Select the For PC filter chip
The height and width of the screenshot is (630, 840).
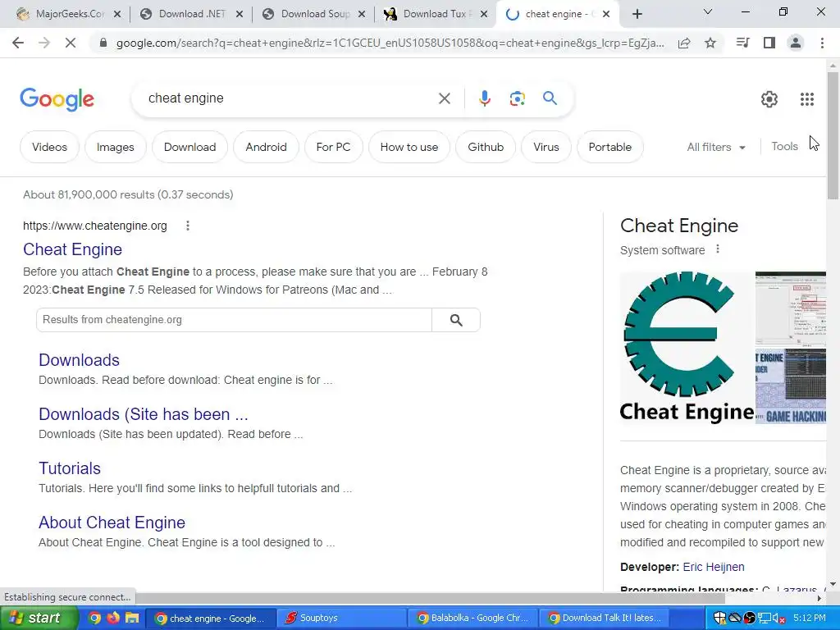[x=333, y=147]
